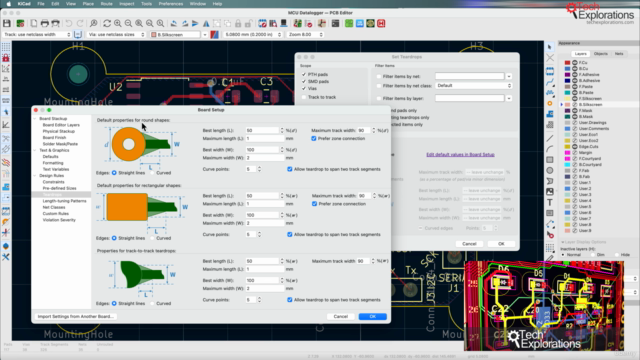Screen dimensions: 640x360
Task: Uncheck SMD pads in Set Teardrops
Action: coord(304,81)
